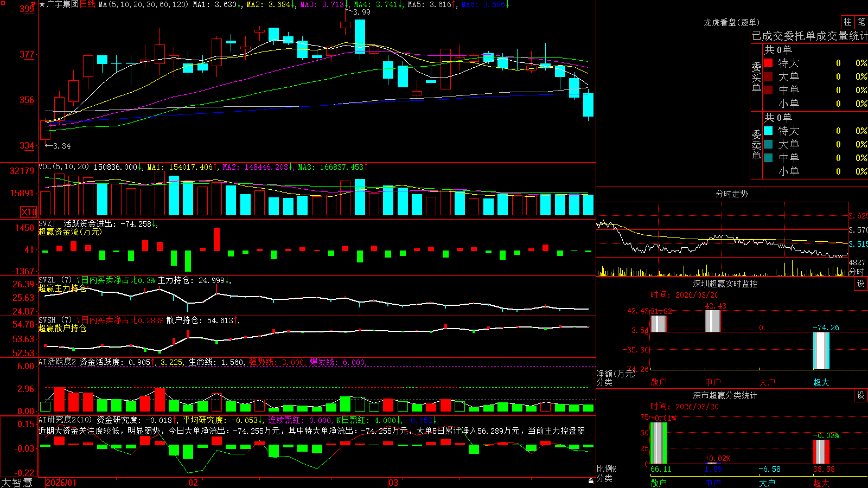Click the 大智慧 logo
The height and width of the screenshot is (488, 868).
[x=17, y=483]
